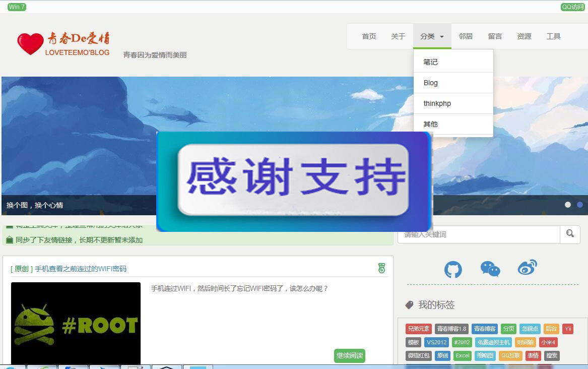Open the 留言 navigation item
588x369 pixels.
click(x=495, y=36)
